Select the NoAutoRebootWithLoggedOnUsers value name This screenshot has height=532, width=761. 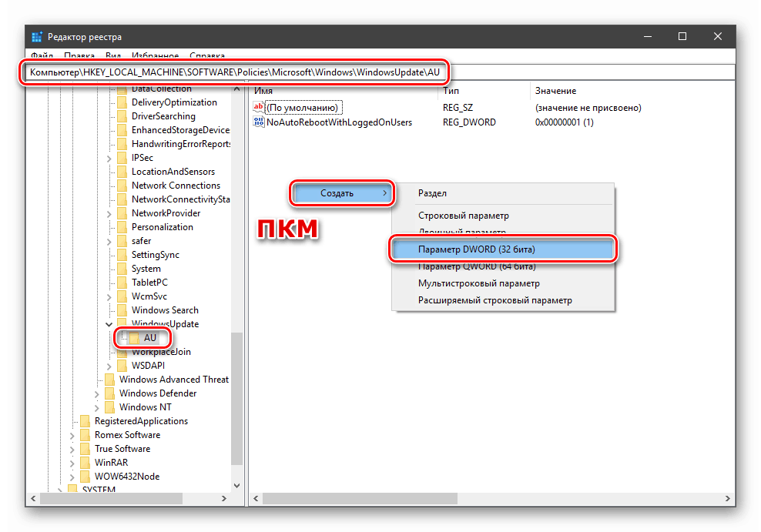click(339, 122)
